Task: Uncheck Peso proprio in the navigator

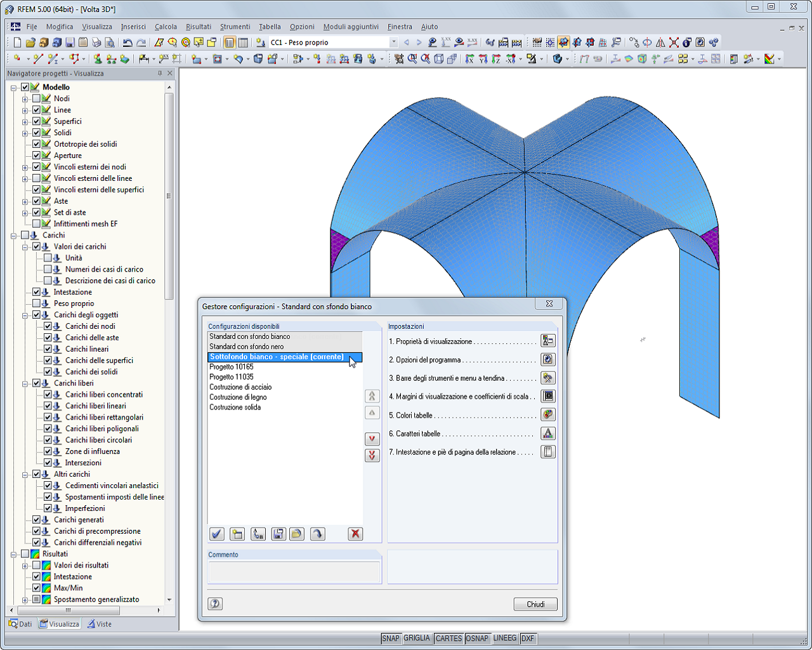Action: (37, 303)
